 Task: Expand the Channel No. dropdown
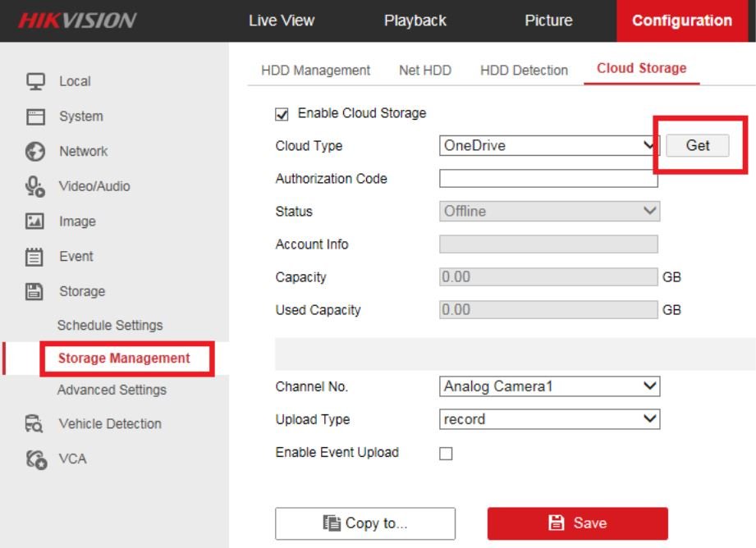coord(549,386)
